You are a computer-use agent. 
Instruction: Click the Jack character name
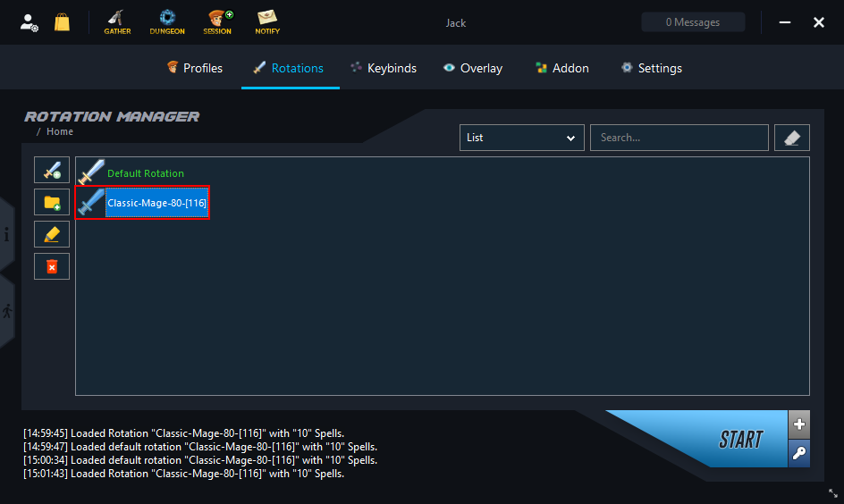click(456, 23)
